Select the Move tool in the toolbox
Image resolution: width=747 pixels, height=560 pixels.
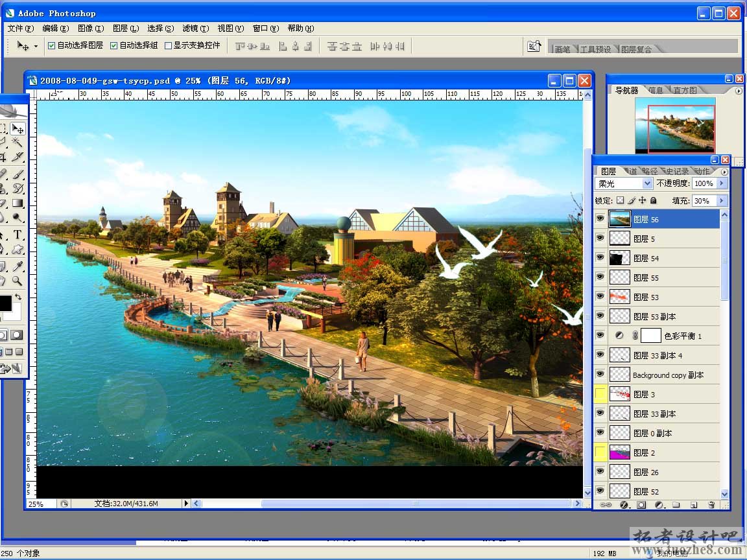click(18, 128)
